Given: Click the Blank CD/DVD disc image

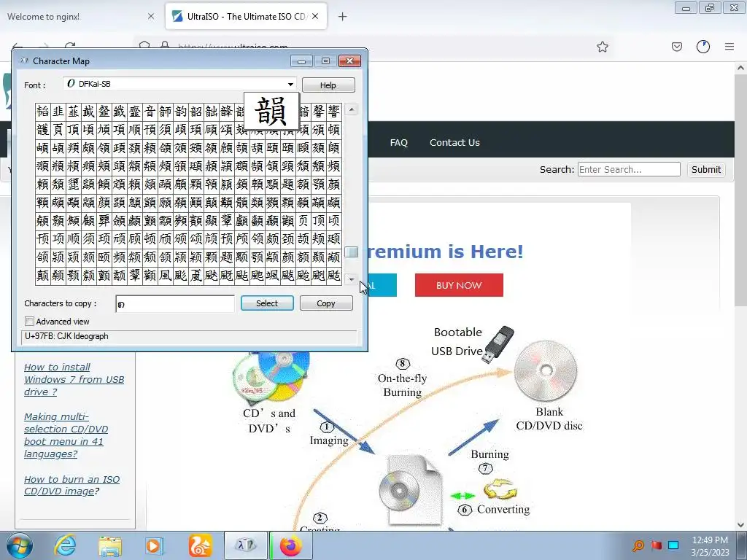Looking at the screenshot, I should tap(546, 371).
